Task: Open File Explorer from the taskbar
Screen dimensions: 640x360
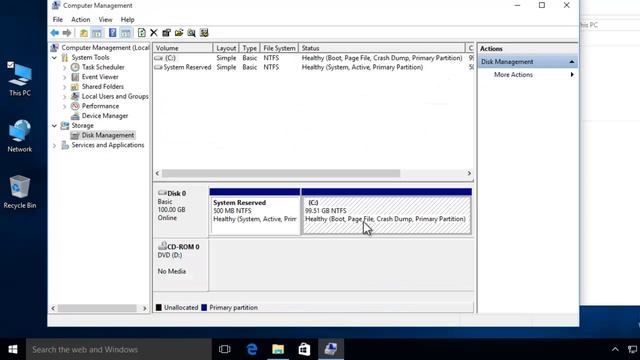Action: point(278,349)
